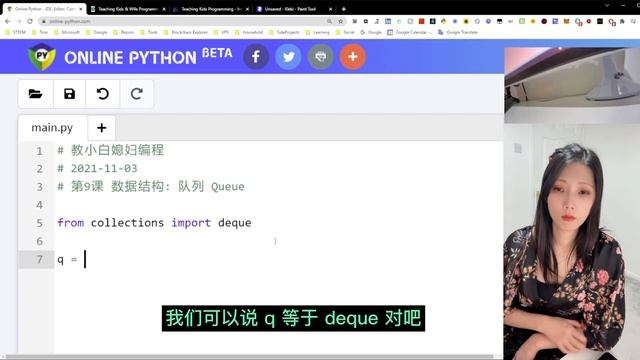View site info via the padlock icon
The width and height of the screenshot is (640, 360).
44,21
